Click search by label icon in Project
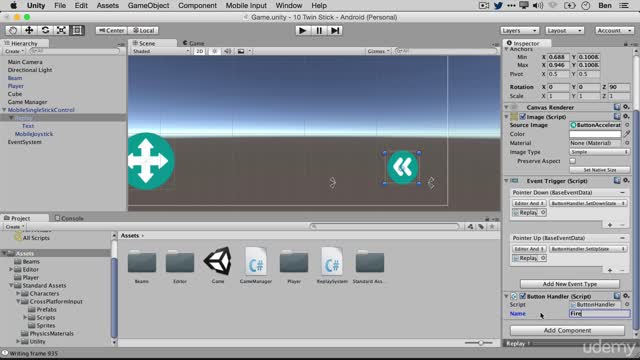640x360 pixels. (x=481, y=227)
